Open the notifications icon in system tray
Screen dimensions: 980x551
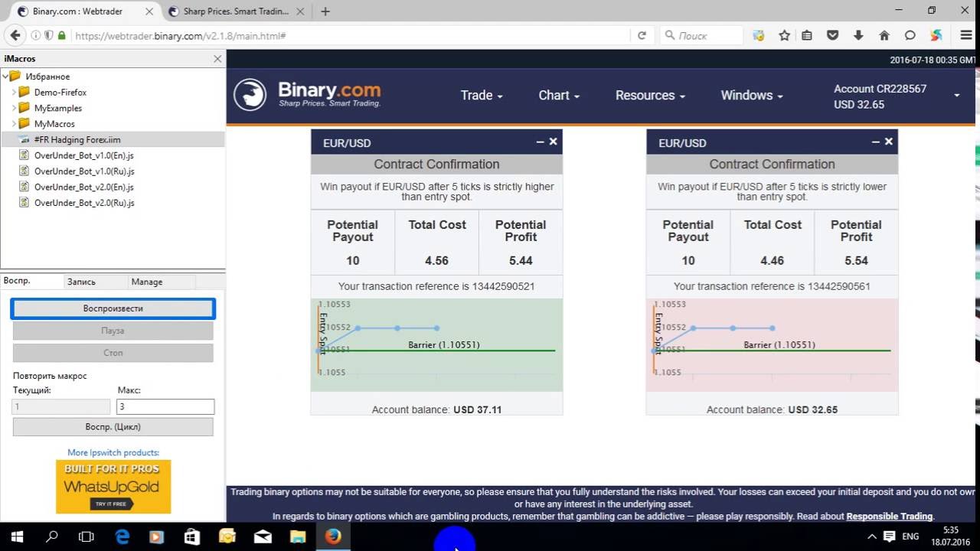890,536
